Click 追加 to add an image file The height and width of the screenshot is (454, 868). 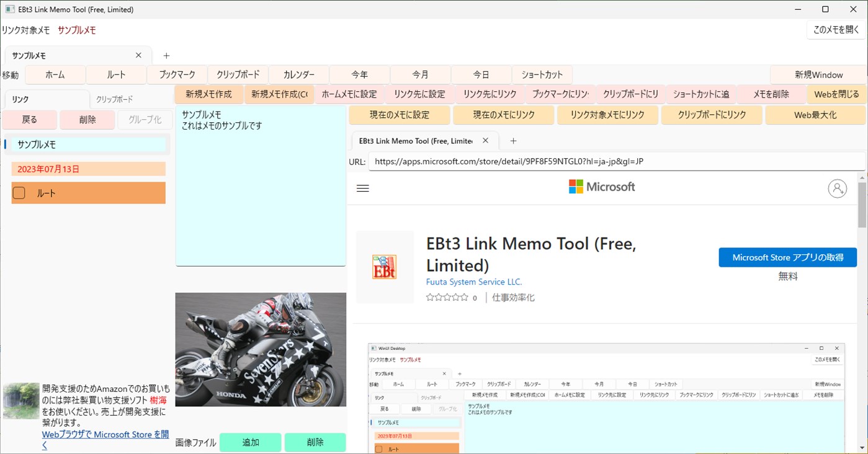(250, 442)
